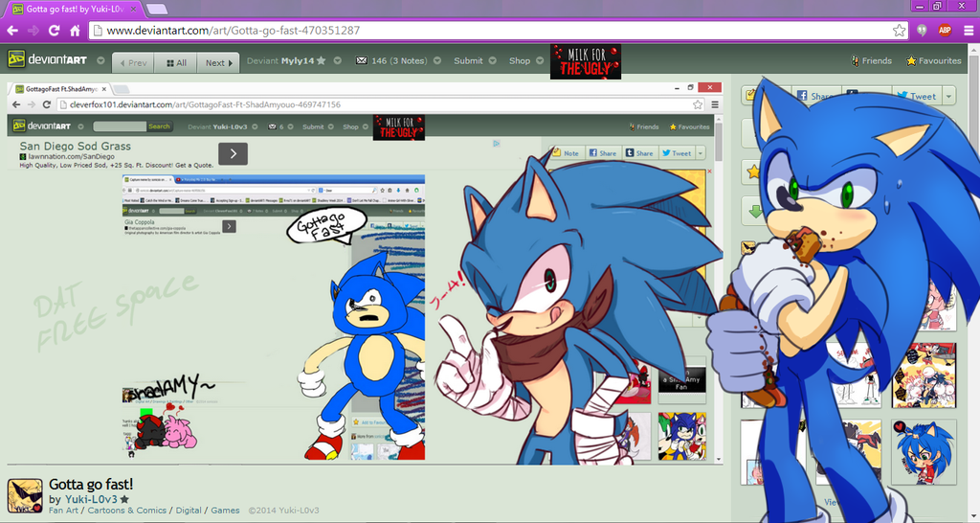The image size is (980, 523).
Task: Open the browser home page icon
Action: 75,30
